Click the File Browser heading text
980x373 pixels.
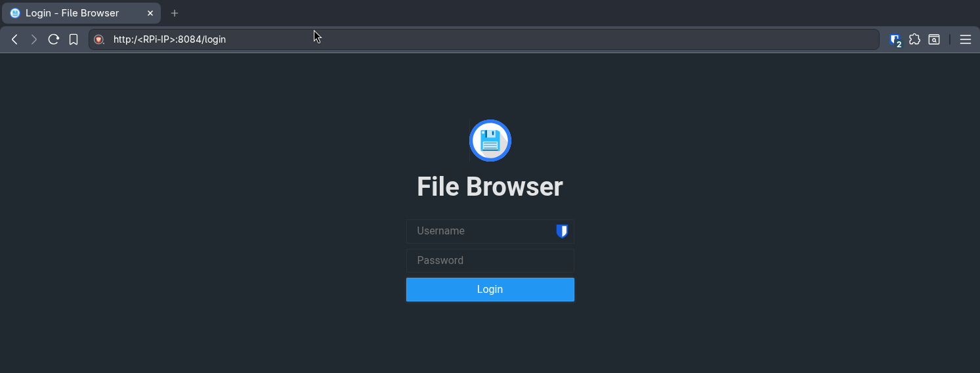tap(490, 186)
